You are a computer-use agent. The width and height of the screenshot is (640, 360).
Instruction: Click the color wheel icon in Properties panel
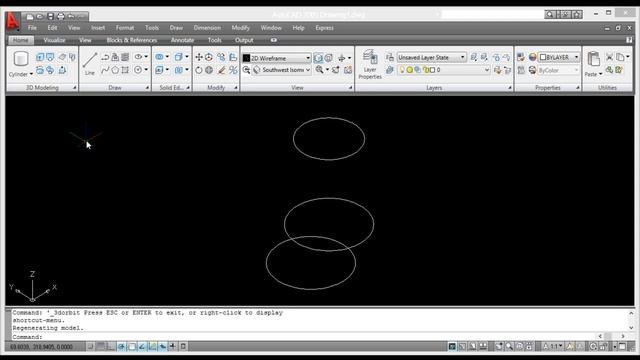[x=532, y=57]
